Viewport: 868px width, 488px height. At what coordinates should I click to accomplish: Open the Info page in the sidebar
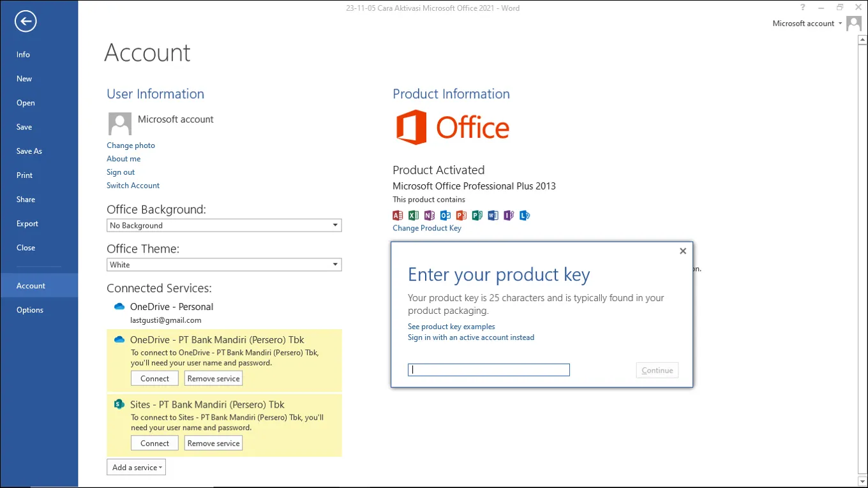[x=23, y=55]
